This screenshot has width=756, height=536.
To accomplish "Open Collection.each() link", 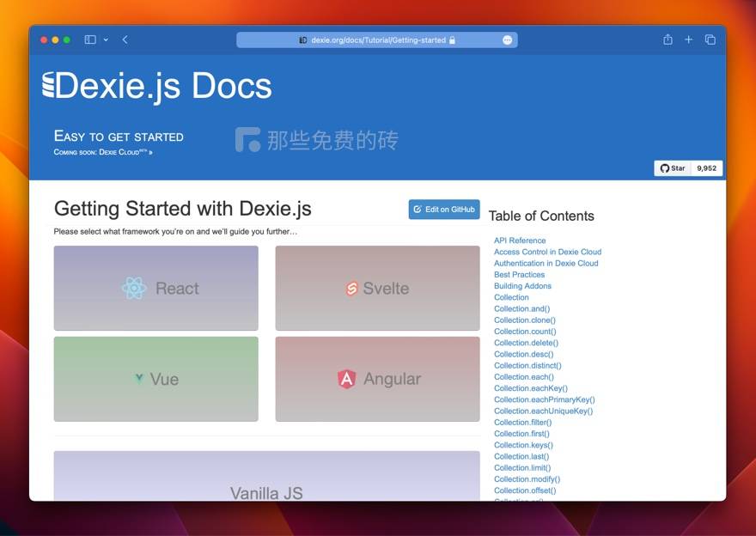I will pyautogui.click(x=523, y=377).
